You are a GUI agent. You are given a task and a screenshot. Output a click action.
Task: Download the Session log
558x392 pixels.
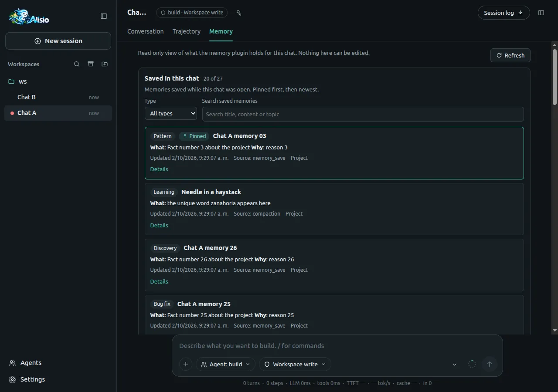click(504, 13)
